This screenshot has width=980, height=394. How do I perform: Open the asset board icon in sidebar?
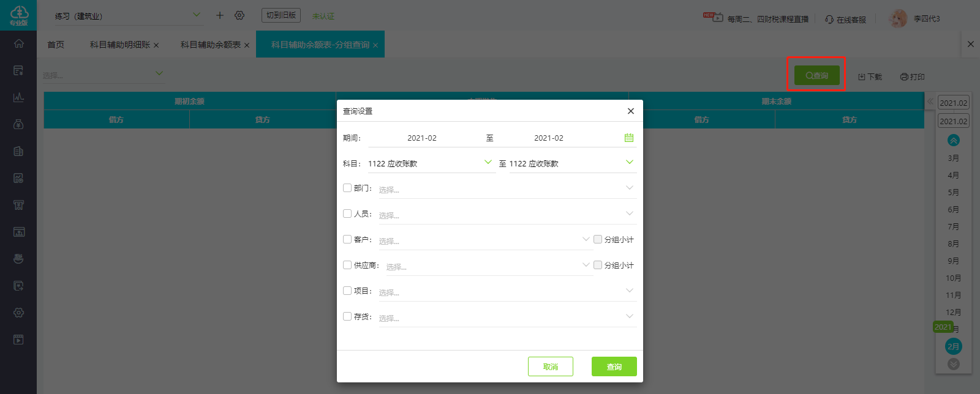(19, 232)
